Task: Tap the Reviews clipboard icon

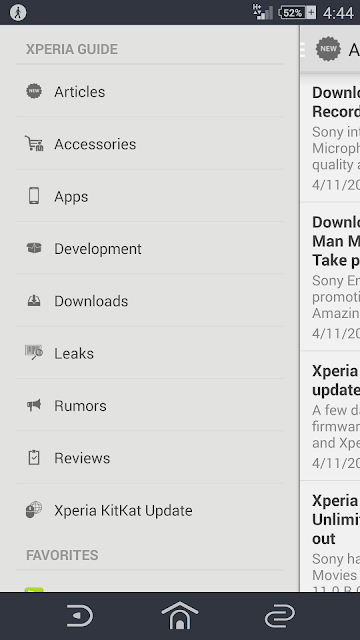Action: click(34, 458)
